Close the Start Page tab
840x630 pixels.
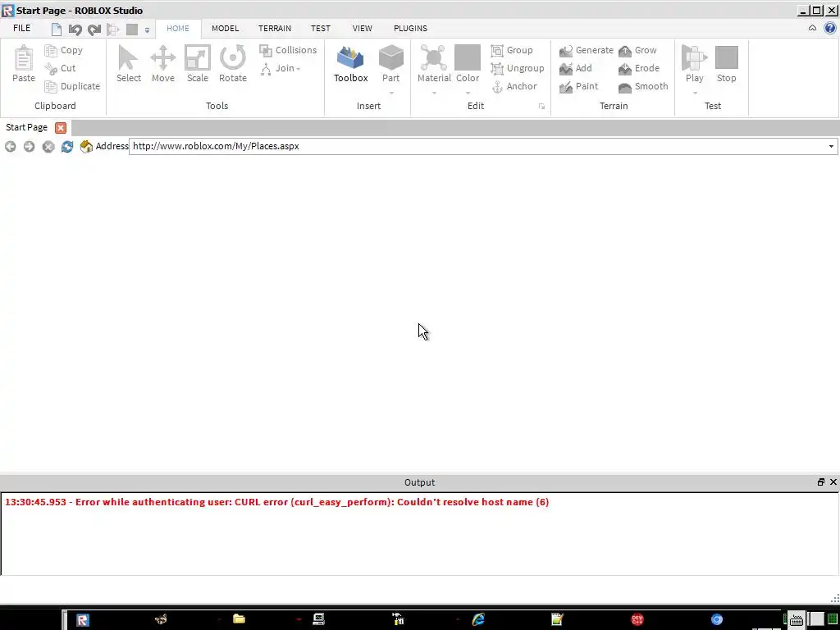coord(61,128)
